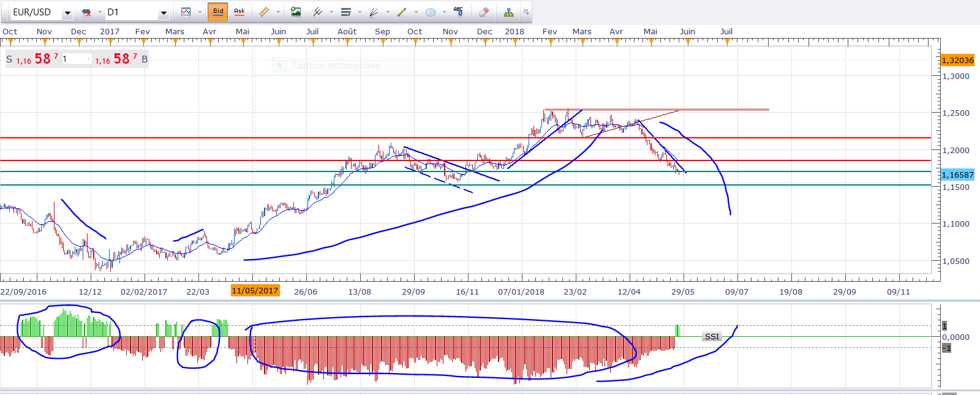
Task: Toggle the symbol link chain icon
Action: (x=86, y=12)
